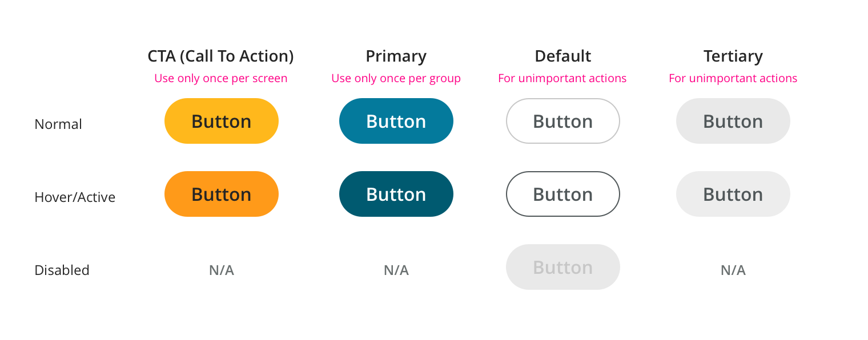Click the N/A text under CTA column
Image resolution: width=868 pixels, height=340 pixels.
point(222,270)
